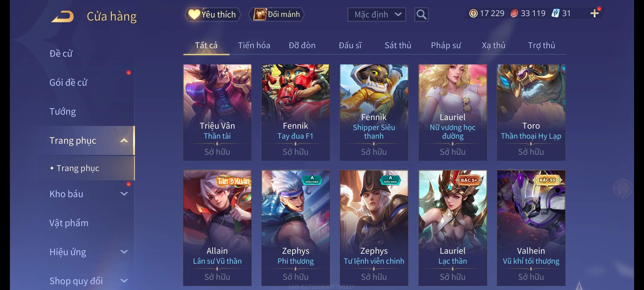Open Gói đề cử in sidebar

(68, 82)
